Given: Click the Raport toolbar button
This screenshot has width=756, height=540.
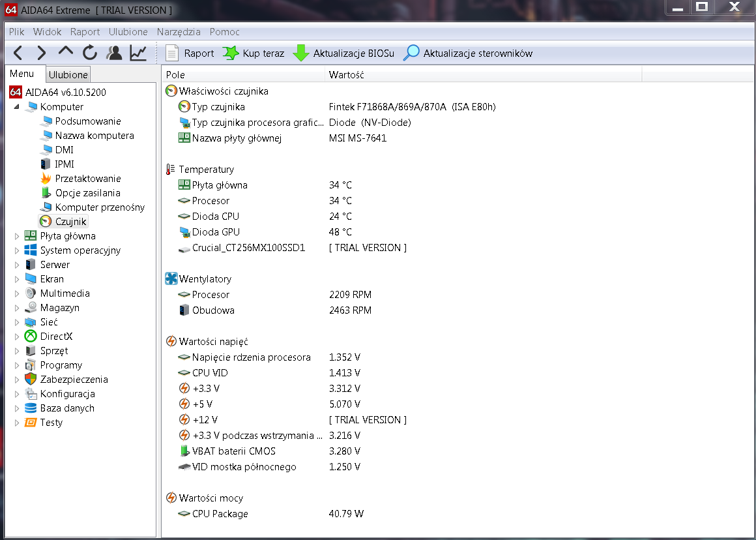Looking at the screenshot, I should tap(190, 53).
